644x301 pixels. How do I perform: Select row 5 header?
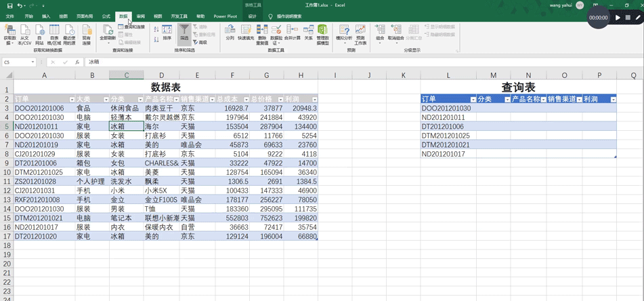7,127
